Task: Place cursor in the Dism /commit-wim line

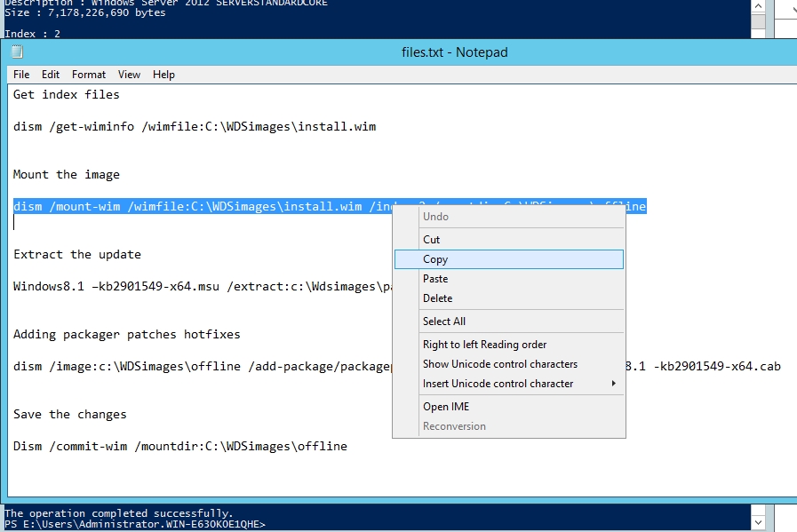Action: pos(179,446)
